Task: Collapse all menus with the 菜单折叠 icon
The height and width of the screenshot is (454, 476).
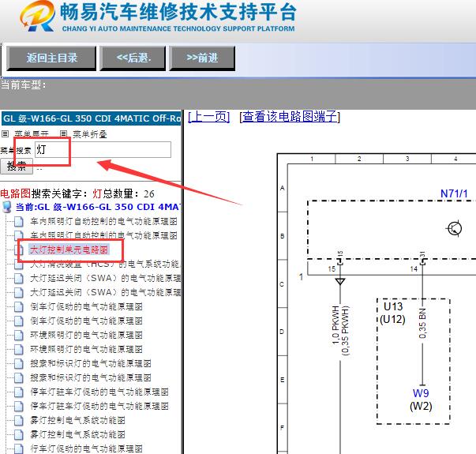Action: click(x=63, y=133)
